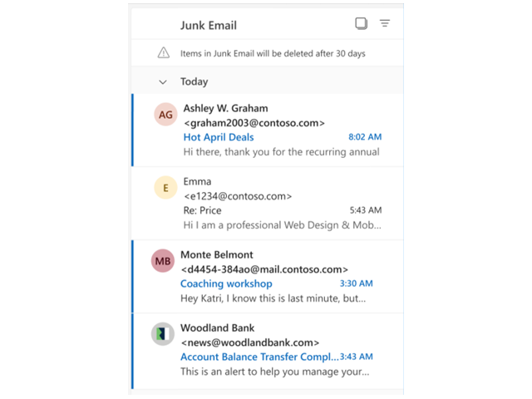Viewport: 532px width, 399px height.
Task: Collapse the Today group chevron
Action: tap(164, 82)
